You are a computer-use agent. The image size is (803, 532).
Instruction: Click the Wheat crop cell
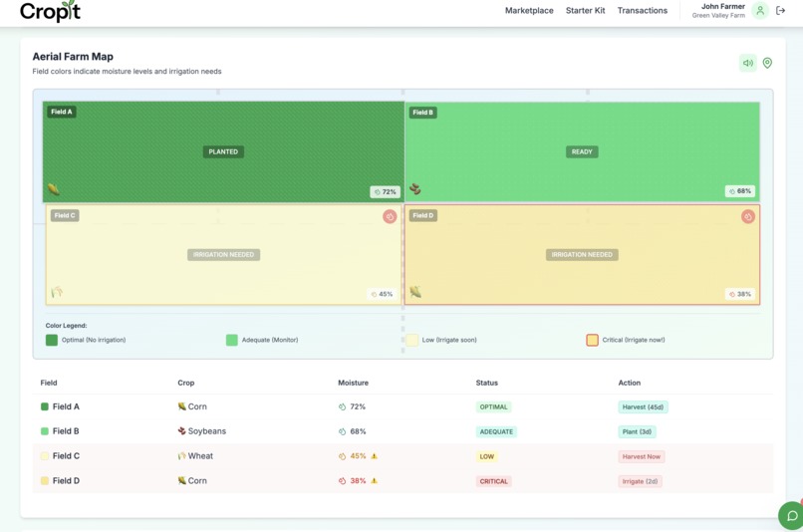click(195, 455)
